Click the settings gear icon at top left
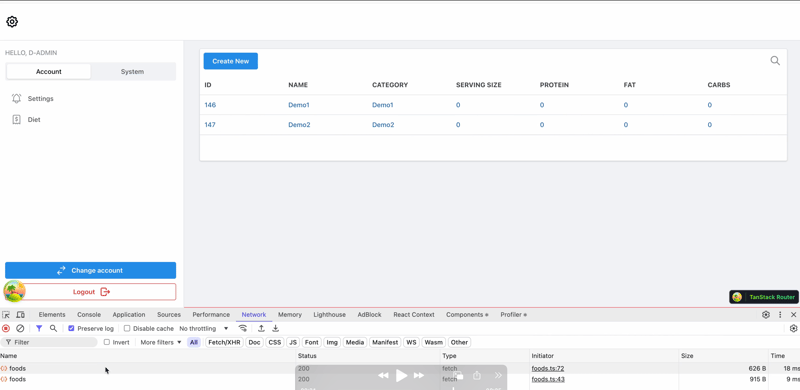 point(12,21)
